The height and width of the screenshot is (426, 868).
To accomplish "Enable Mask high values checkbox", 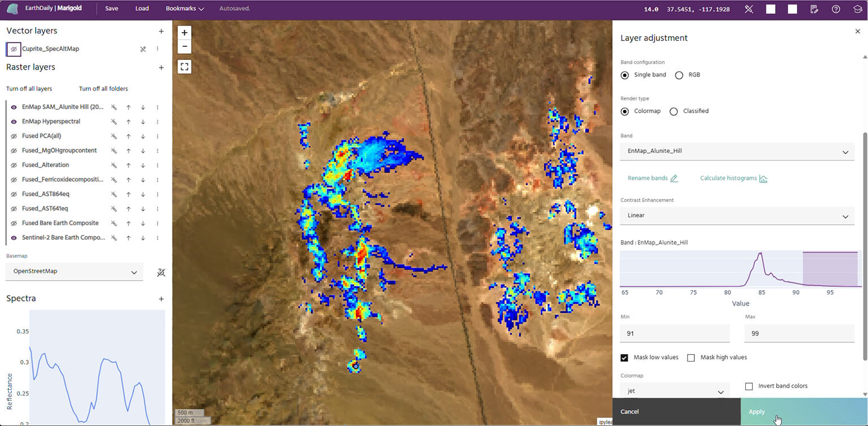I will tap(691, 358).
